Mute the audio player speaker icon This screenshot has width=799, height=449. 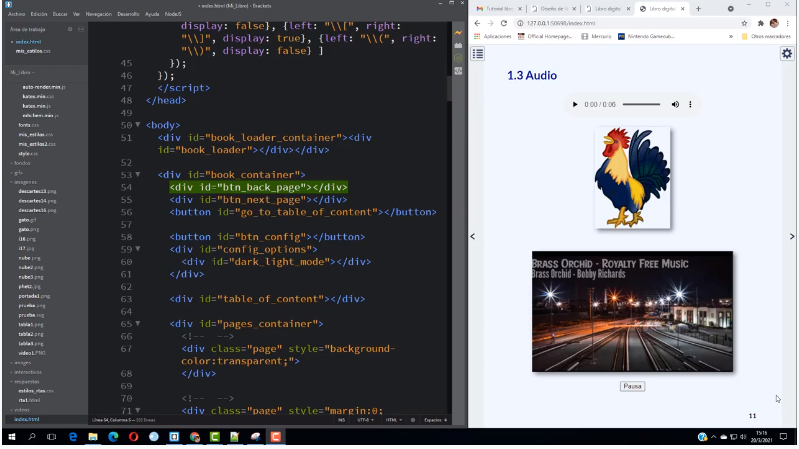(675, 104)
